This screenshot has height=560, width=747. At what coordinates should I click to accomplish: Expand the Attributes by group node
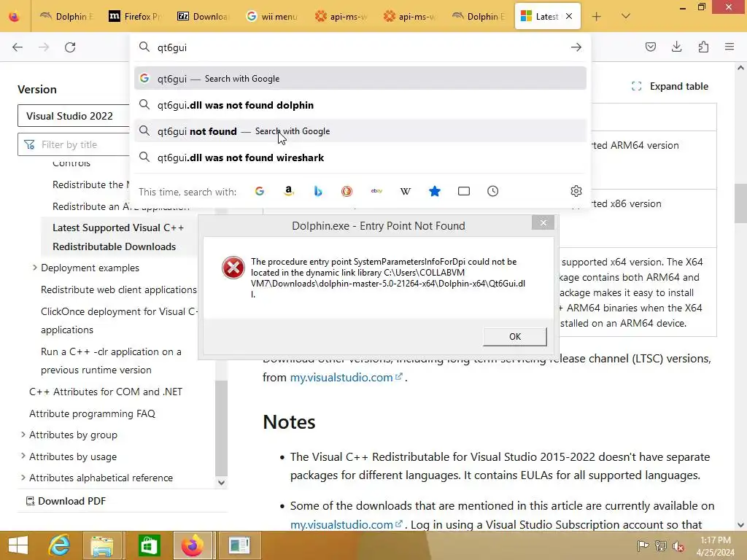pos(23,435)
